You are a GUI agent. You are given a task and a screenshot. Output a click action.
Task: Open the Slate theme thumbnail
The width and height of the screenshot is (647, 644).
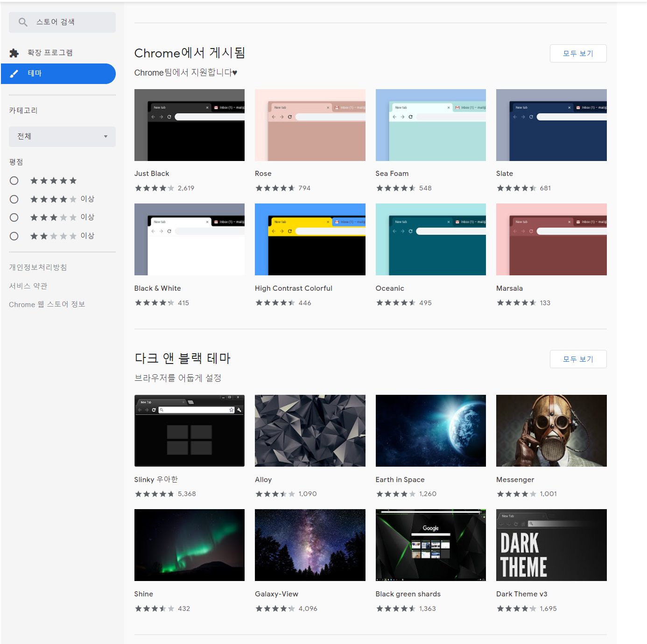[551, 125]
